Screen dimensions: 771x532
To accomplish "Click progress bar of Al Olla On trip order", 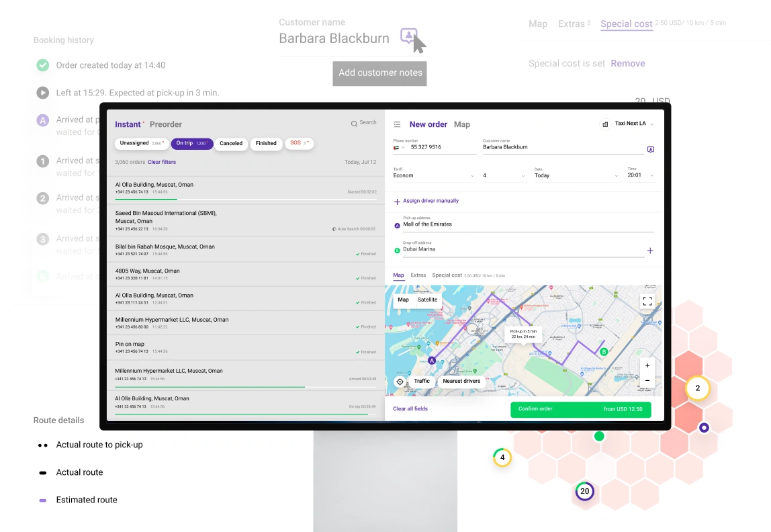I will 246,414.
